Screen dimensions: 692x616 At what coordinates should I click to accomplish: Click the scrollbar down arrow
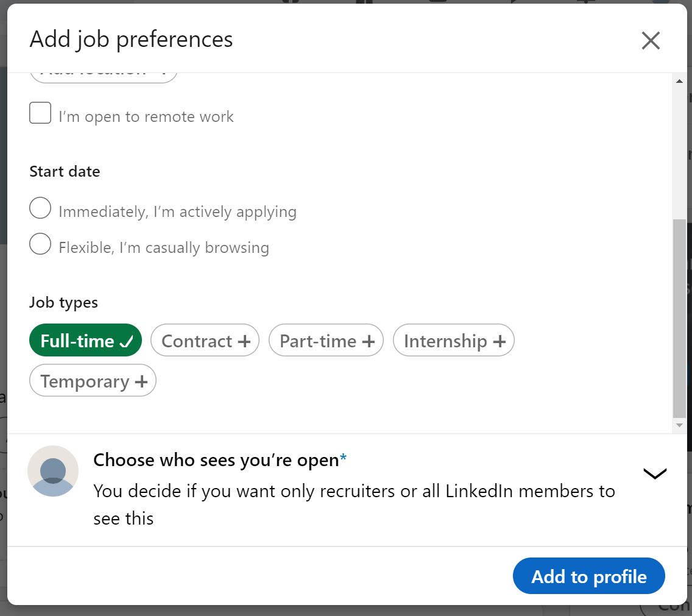[679, 425]
